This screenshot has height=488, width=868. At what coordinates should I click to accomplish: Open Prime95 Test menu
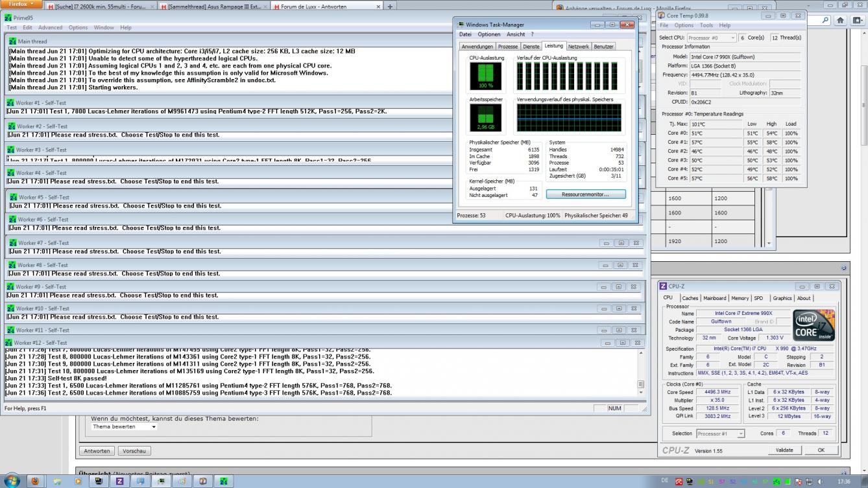(x=12, y=27)
